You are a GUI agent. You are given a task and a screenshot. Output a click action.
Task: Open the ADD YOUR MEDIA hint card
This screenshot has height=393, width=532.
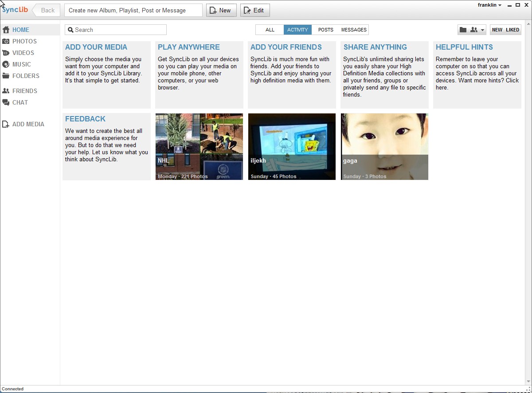coord(106,75)
